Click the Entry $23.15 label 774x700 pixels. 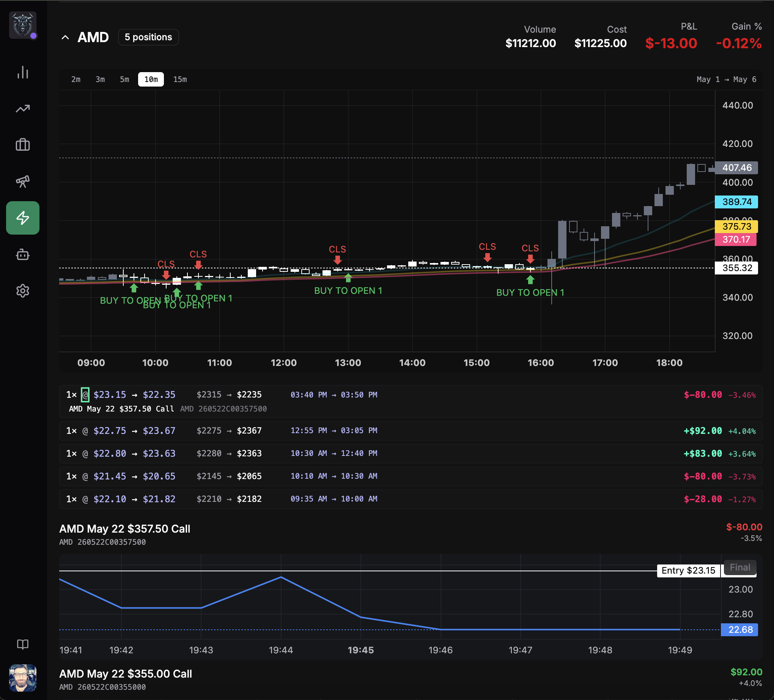point(688,571)
